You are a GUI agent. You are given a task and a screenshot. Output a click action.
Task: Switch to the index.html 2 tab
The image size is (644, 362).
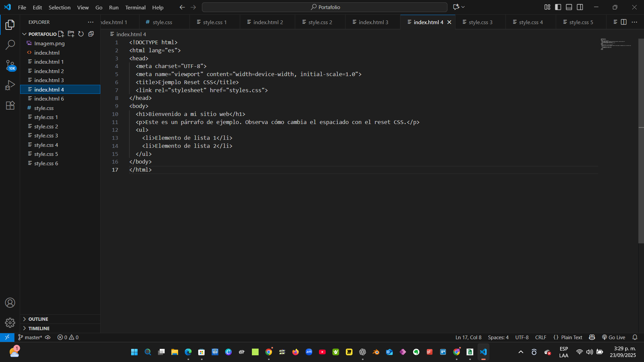click(x=268, y=22)
